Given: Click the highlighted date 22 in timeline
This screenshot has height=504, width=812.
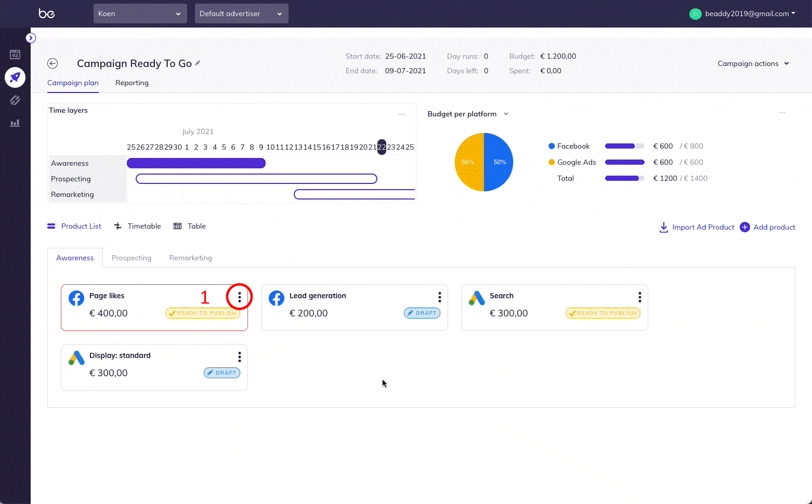Looking at the screenshot, I should click(382, 147).
